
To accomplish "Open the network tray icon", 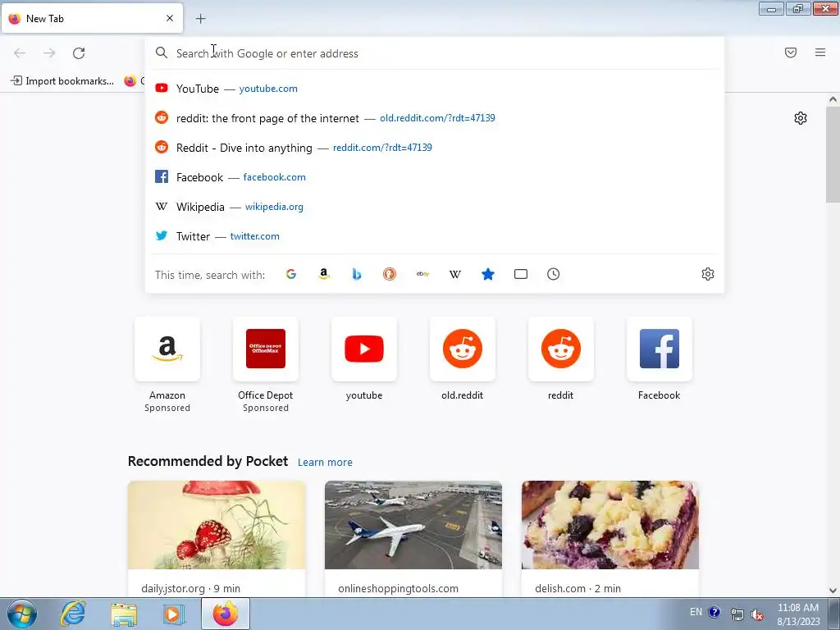I will pyautogui.click(x=737, y=614).
